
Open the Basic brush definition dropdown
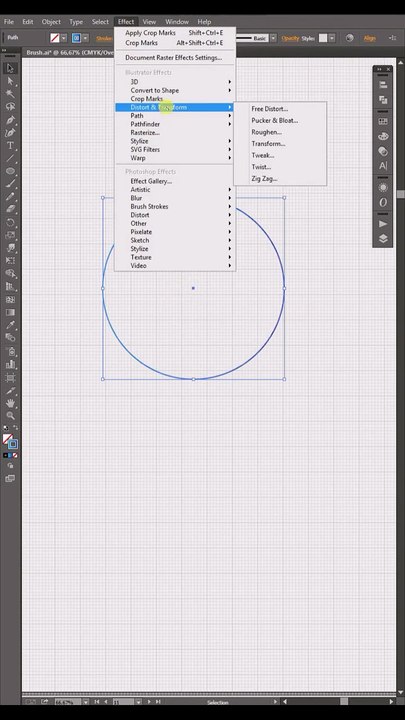click(273, 39)
